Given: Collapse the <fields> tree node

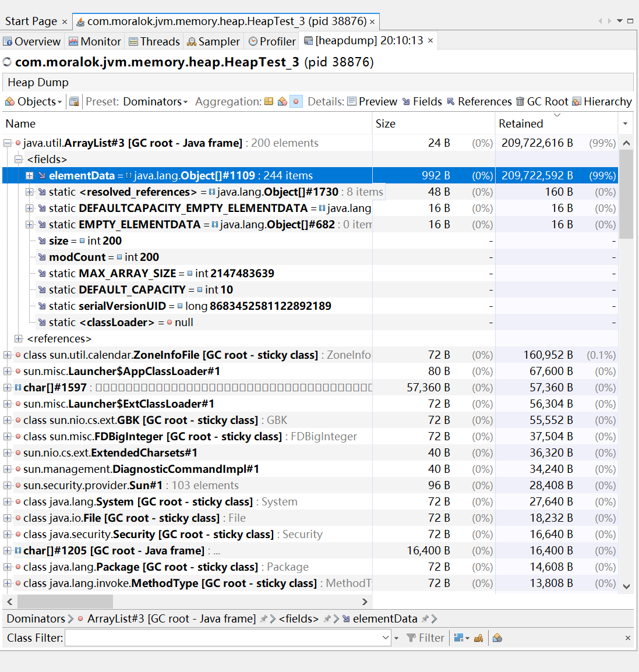Looking at the screenshot, I should 19,158.
